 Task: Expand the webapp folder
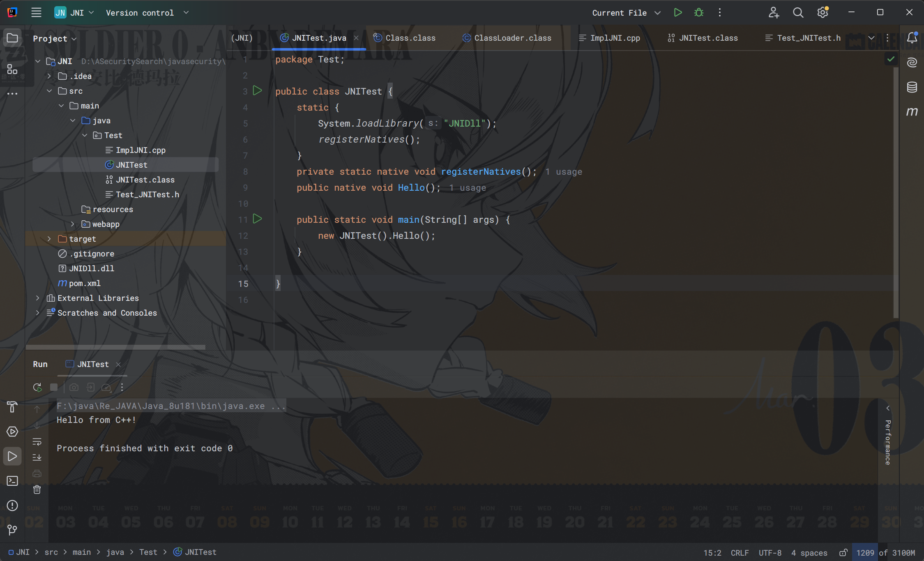coord(73,224)
